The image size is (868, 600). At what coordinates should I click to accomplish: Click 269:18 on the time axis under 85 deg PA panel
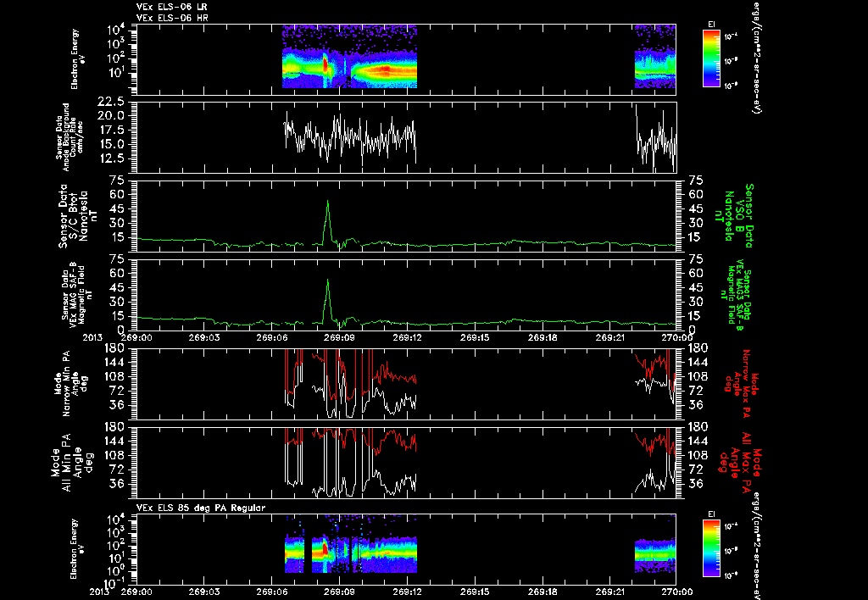[543, 592]
